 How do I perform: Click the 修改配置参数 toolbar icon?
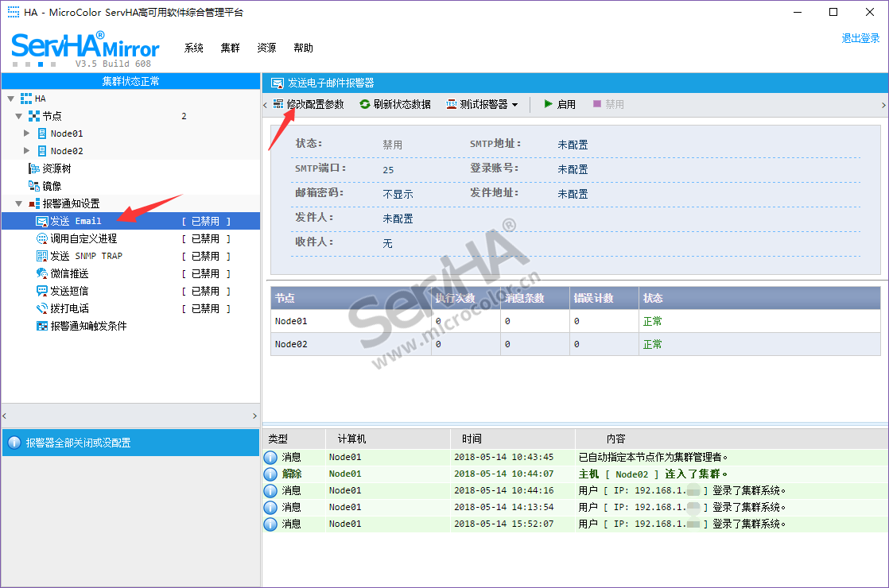tap(278, 104)
